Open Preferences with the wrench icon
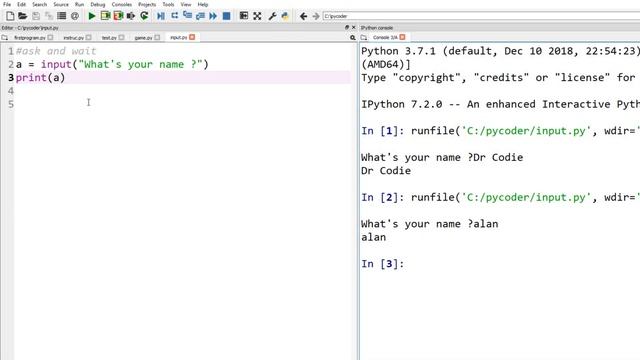This screenshot has height=360, width=640. pos(272,16)
